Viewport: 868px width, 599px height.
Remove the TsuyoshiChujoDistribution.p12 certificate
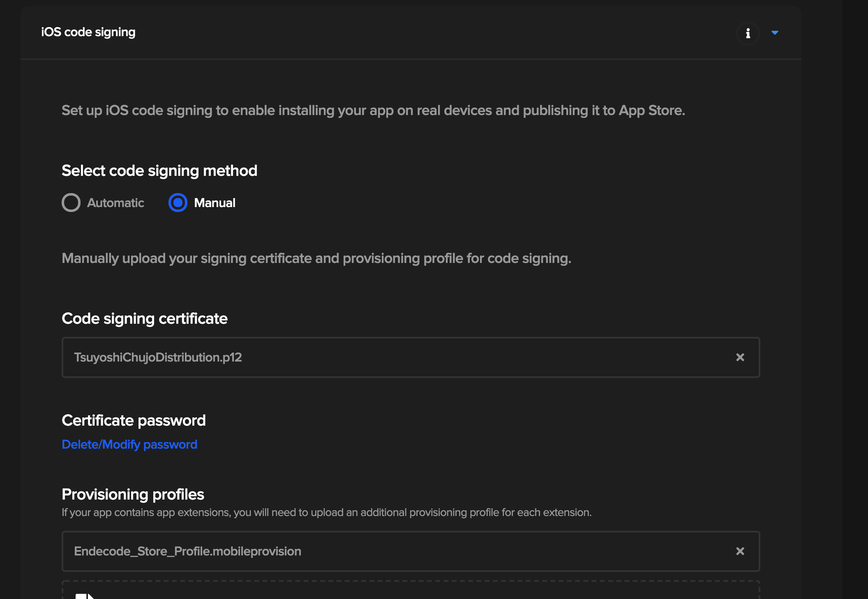click(740, 357)
